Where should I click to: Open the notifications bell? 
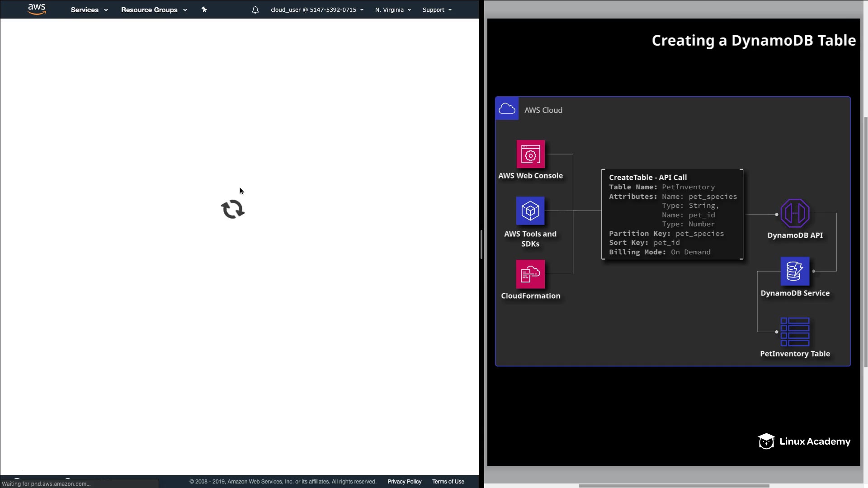(x=255, y=10)
